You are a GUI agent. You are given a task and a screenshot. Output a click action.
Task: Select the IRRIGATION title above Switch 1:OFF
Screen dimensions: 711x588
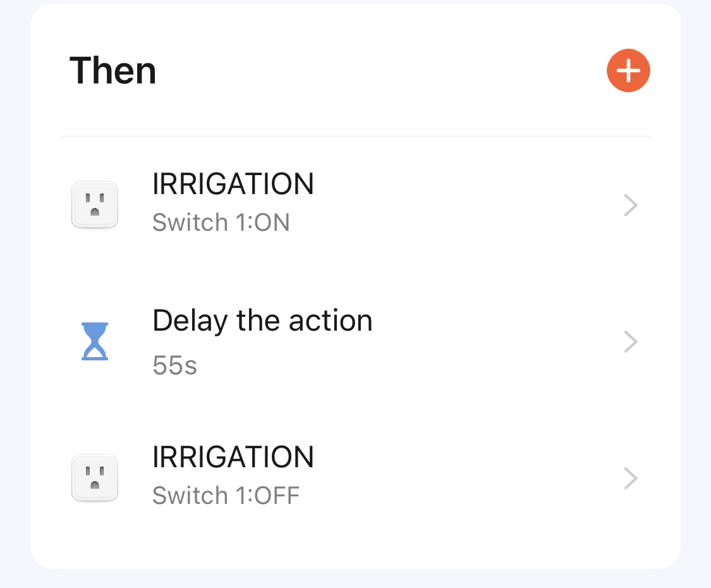233,458
